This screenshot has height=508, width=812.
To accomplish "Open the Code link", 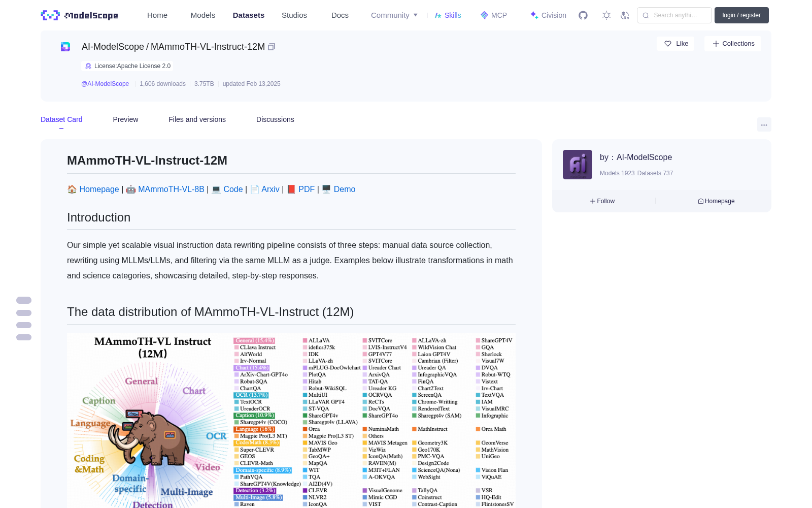I will click(x=233, y=189).
